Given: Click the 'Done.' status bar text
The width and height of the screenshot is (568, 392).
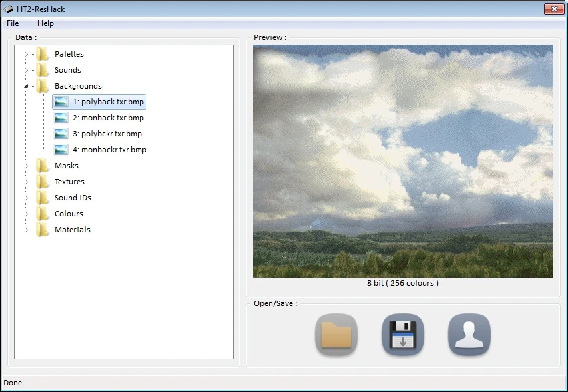Looking at the screenshot, I should tap(14, 383).
